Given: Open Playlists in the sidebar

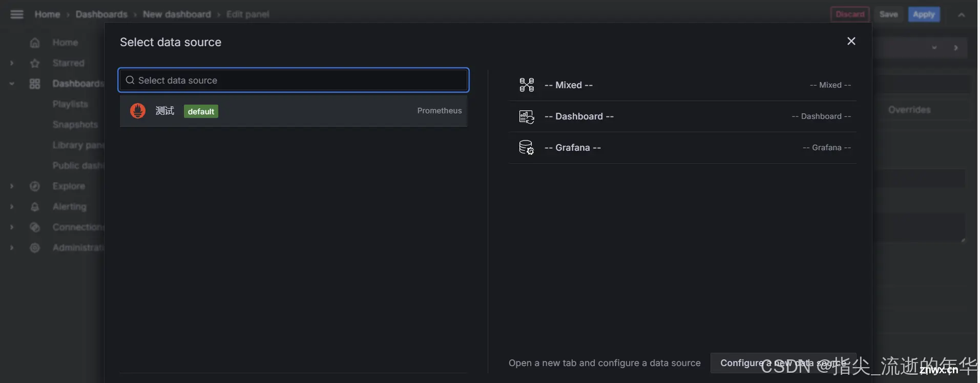Looking at the screenshot, I should point(70,104).
